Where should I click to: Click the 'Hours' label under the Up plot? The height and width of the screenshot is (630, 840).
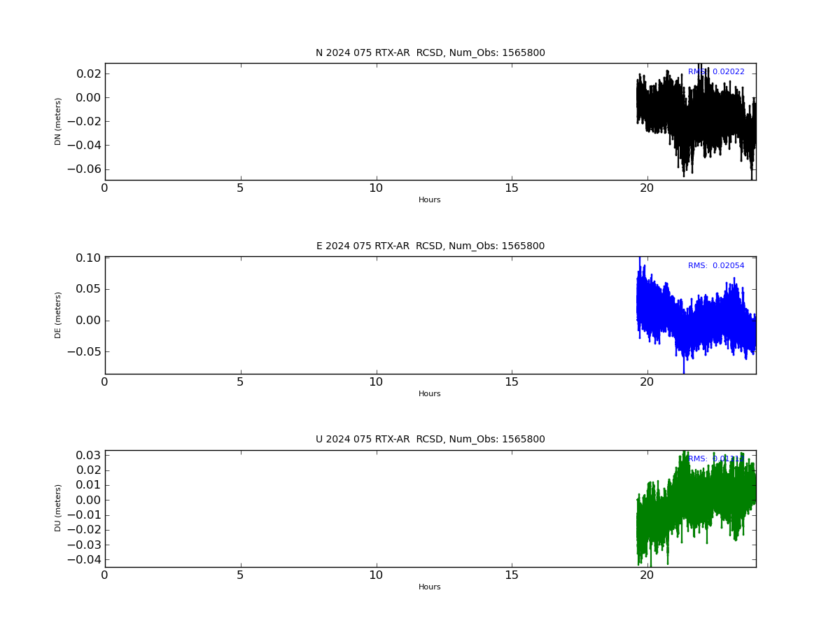point(430,587)
